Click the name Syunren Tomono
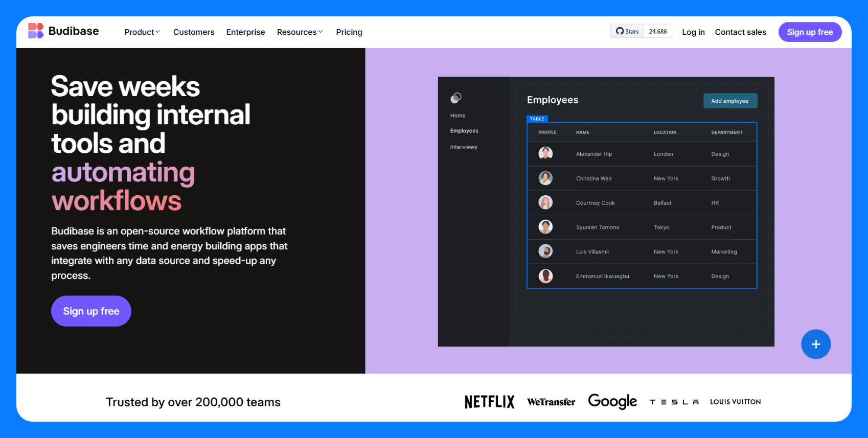This screenshot has width=868, height=438. click(597, 227)
